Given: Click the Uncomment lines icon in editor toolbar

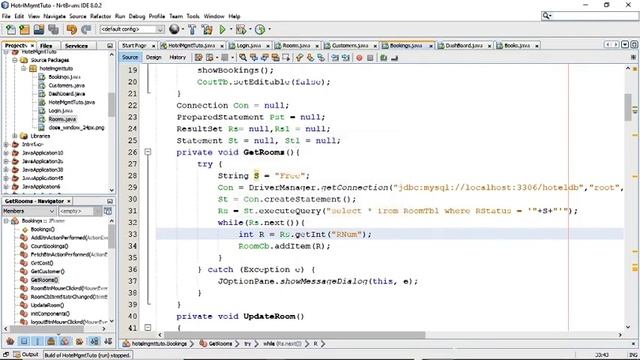Looking at the screenshot, I should (x=394, y=58).
